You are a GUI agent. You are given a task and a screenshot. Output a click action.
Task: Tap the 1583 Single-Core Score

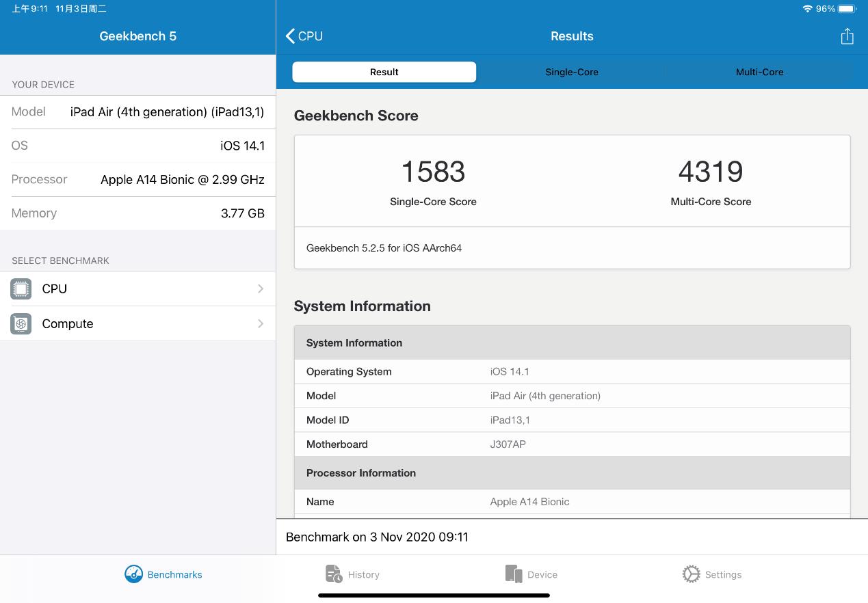[x=433, y=172]
